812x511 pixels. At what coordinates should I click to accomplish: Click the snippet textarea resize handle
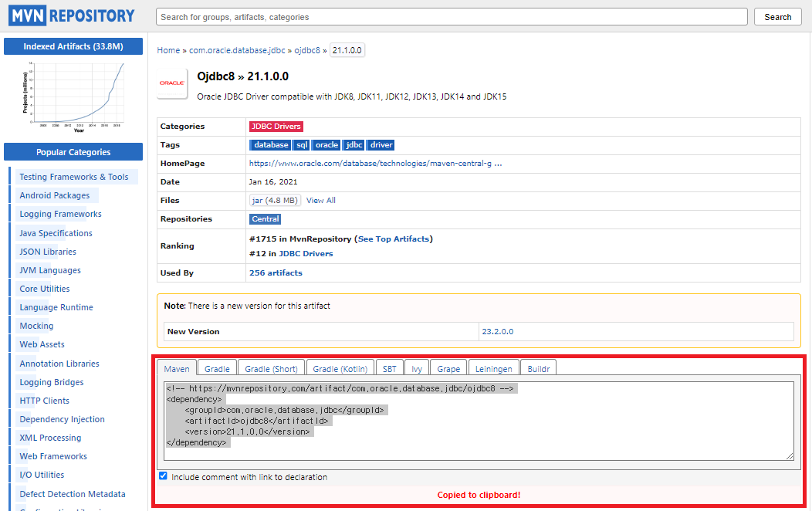pos(789,456)
